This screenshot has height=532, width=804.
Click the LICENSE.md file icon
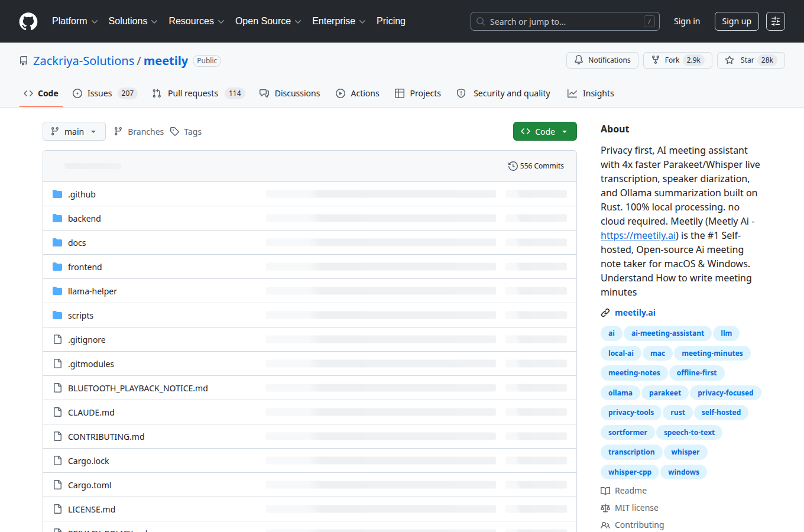(57, 510)
